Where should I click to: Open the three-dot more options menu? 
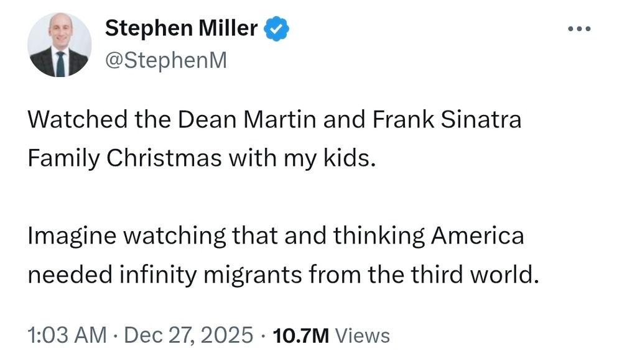coord(580,30)
